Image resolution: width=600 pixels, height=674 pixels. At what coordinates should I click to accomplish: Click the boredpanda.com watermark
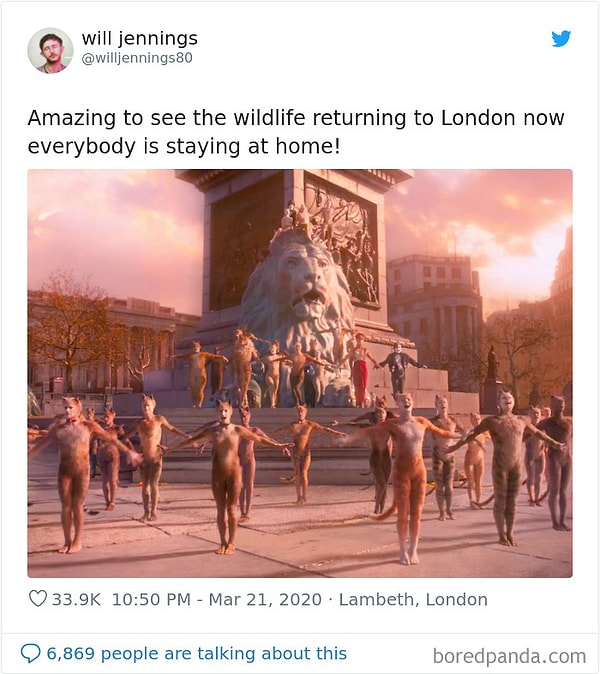[x=509, y=656]
